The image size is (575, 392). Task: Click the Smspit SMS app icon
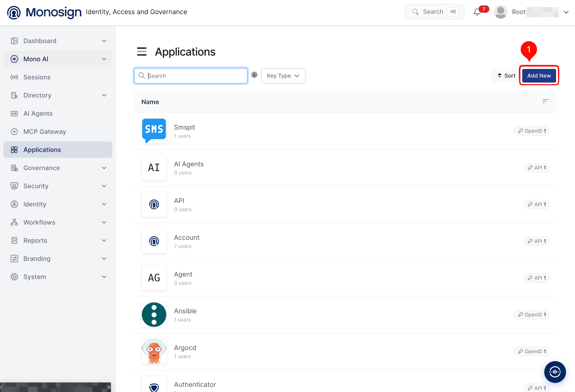154,131
